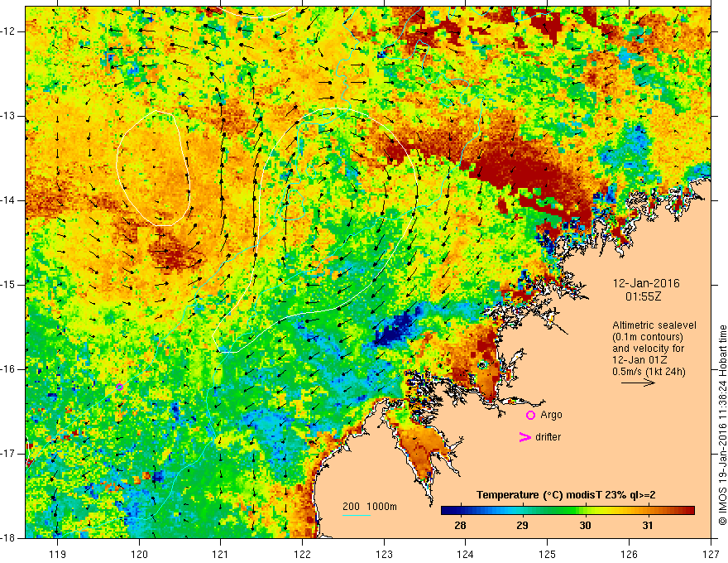This screenshot has width=728, height=563.
Task: Click the '0.5m/s (1kt 24h)' label
Action: tap(649, 372)
